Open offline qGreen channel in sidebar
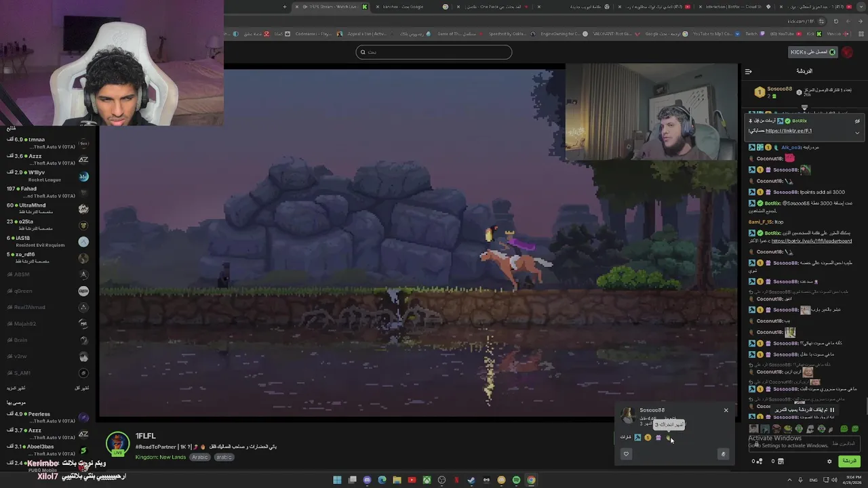Screen dimensions: 868x488 [47, 291]
